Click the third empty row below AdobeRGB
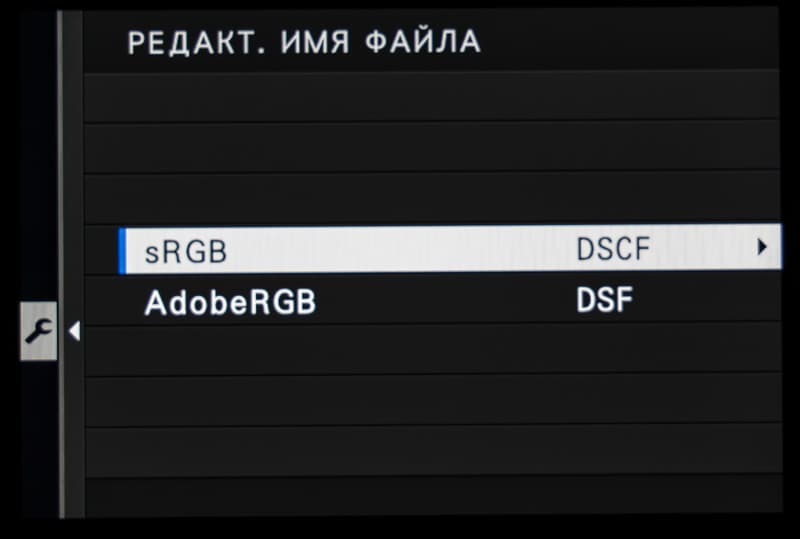The height and width of the screenshot is (539, 800). pos(430,450)
